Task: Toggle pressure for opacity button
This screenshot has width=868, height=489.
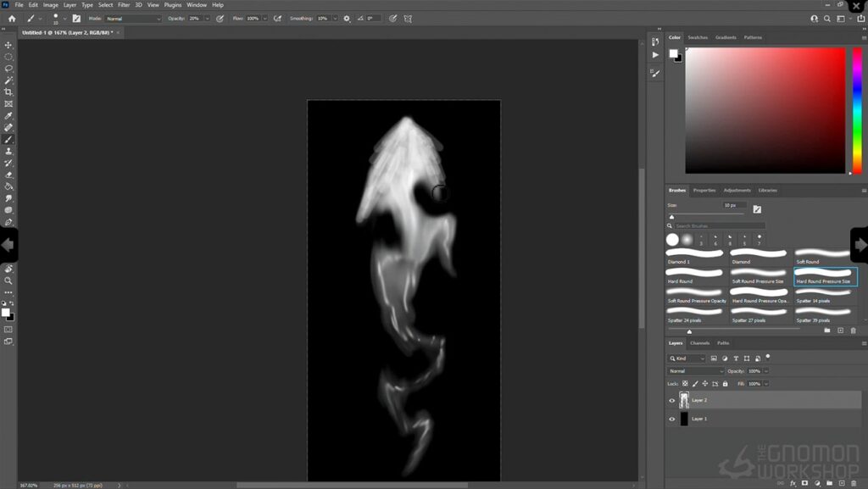Action: [220, 19]
